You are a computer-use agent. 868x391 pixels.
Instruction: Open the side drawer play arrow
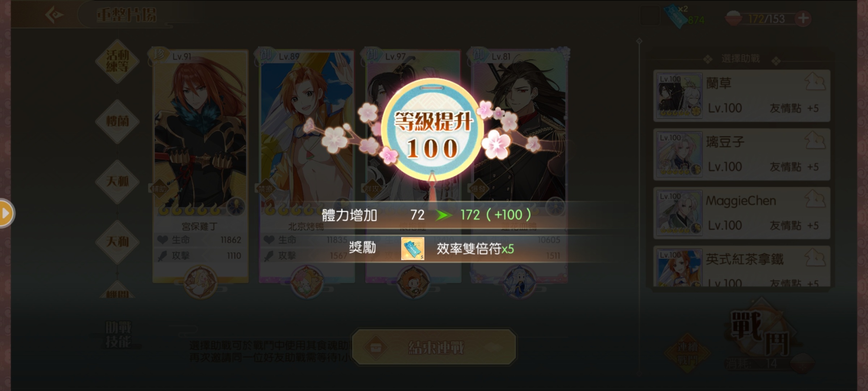(6, 213)
